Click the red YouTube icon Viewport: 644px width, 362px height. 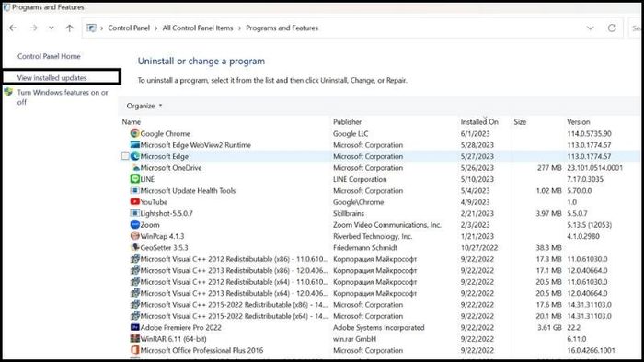(x=134, y=202)
